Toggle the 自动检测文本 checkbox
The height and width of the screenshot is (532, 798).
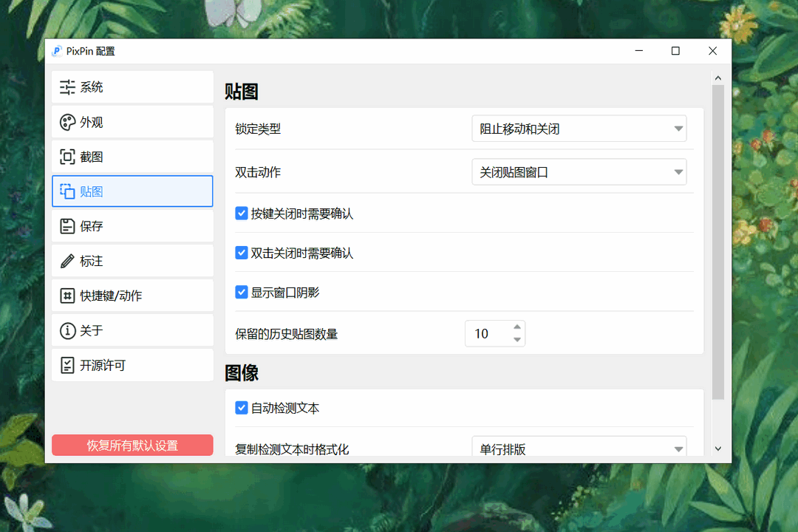point(242,408)
